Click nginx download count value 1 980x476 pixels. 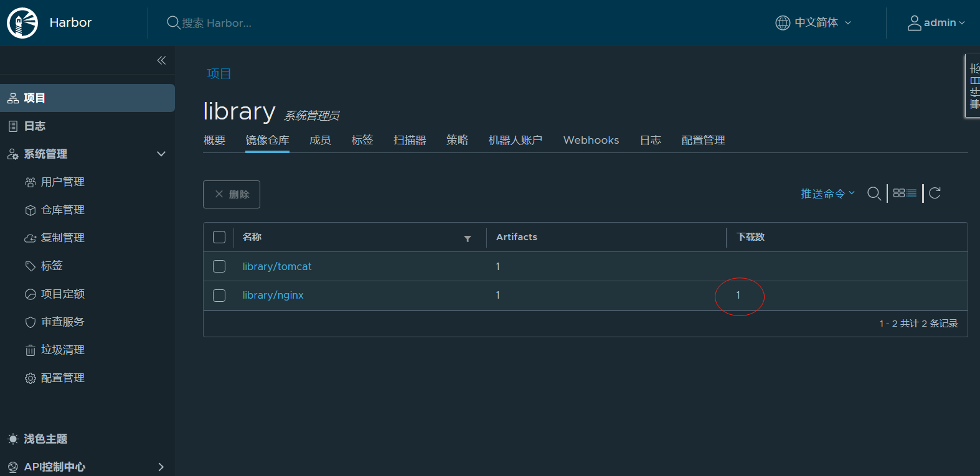click(738, 296)
